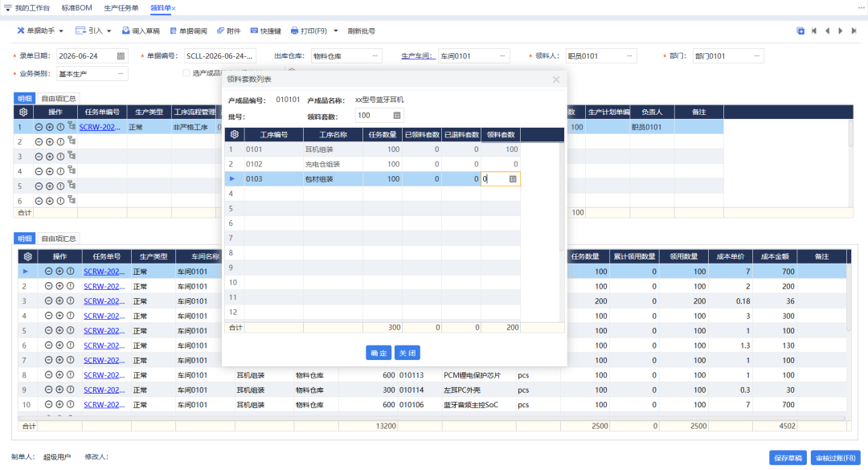Click the 领料套数 column header in dialog
Screen dimensions: 868x470
(501, 134)
